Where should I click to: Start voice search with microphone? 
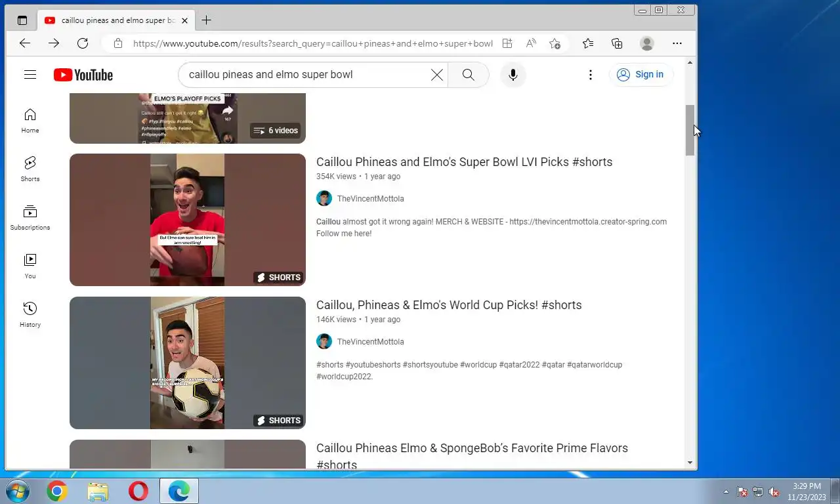(x=513, y=75)
